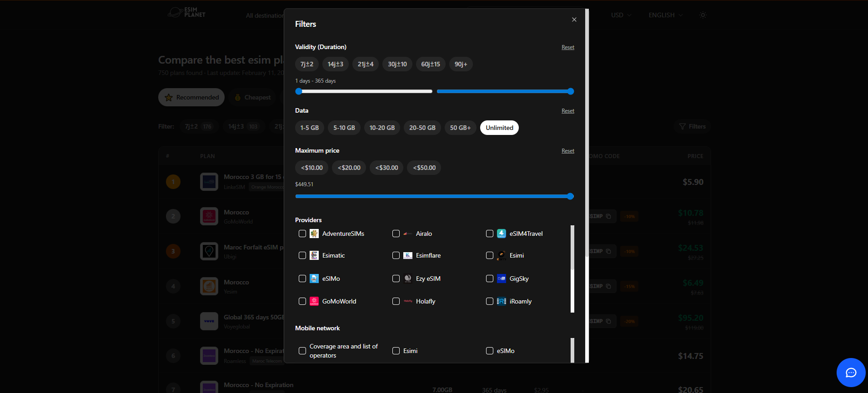
Task: Click the GoMoWorld plan logo in row 2
Action: coord(209,216)
